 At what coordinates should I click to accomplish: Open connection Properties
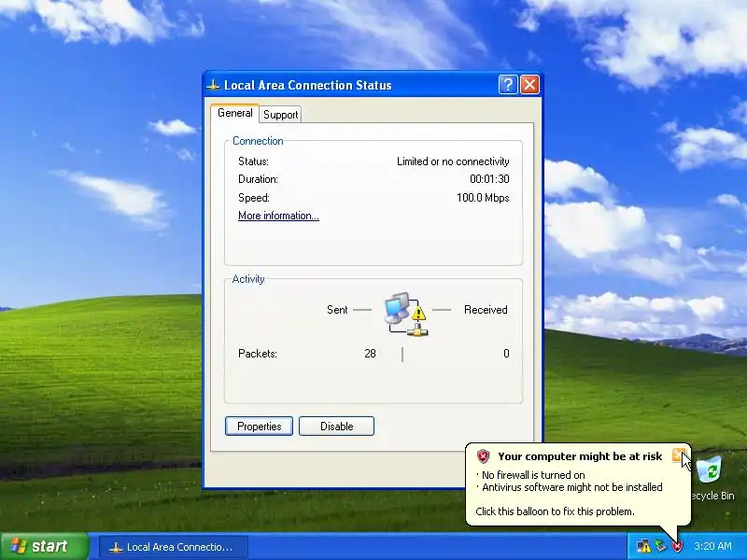[260, 427]
